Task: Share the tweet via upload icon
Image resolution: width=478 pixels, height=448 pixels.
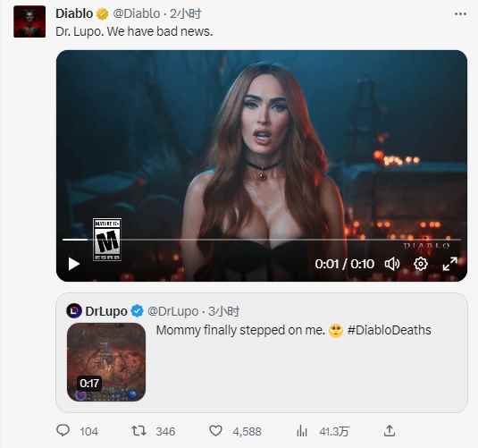Action: point(390,431)
